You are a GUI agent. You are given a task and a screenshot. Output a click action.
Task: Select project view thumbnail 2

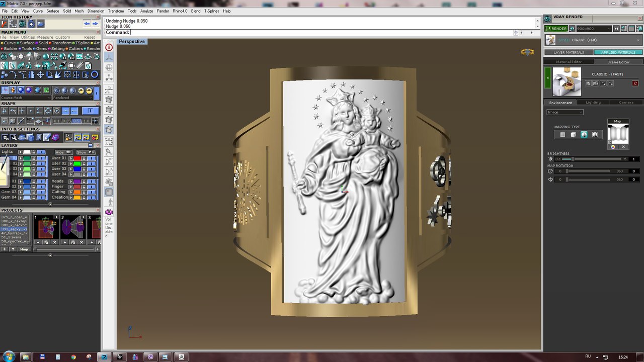[72, 227]
